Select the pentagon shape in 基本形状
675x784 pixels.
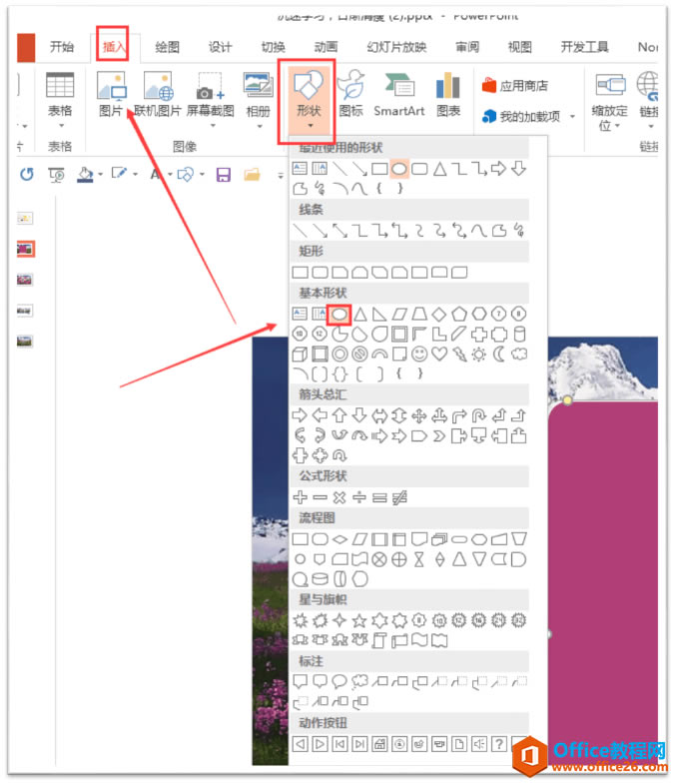pyautogui.click(x=459, y=314)
